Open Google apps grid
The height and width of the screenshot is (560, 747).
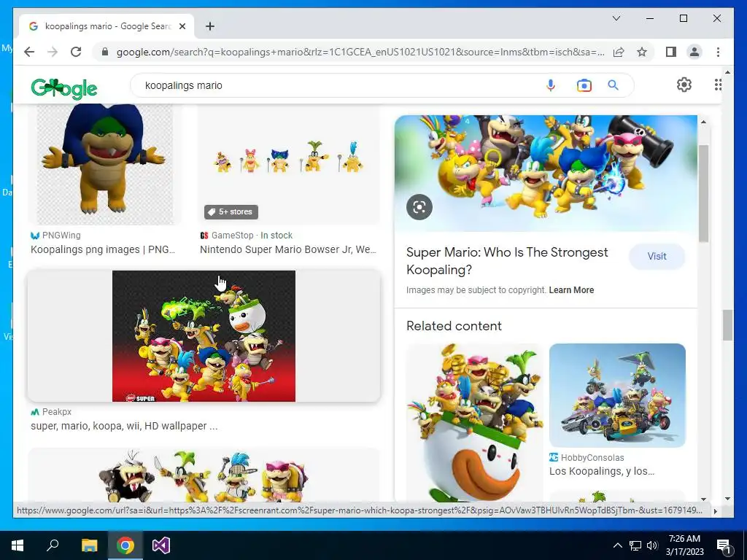[x=718, y=85]
